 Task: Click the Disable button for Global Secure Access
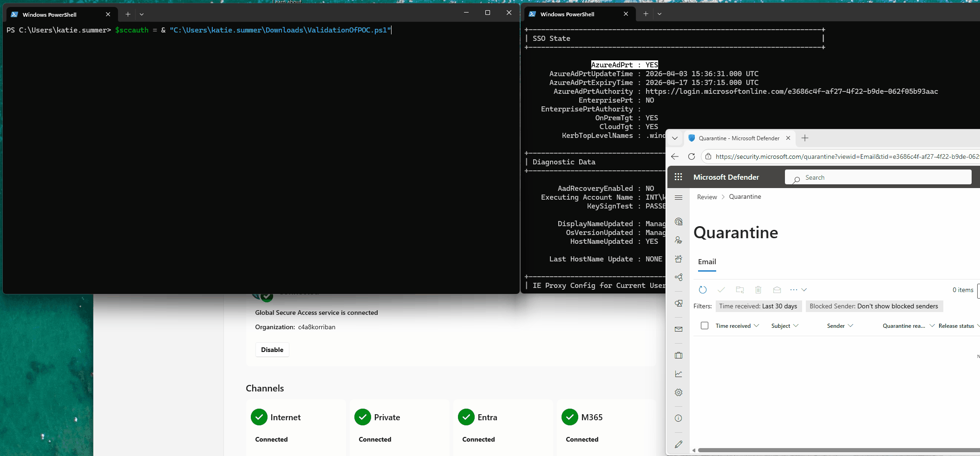[272, 350]
